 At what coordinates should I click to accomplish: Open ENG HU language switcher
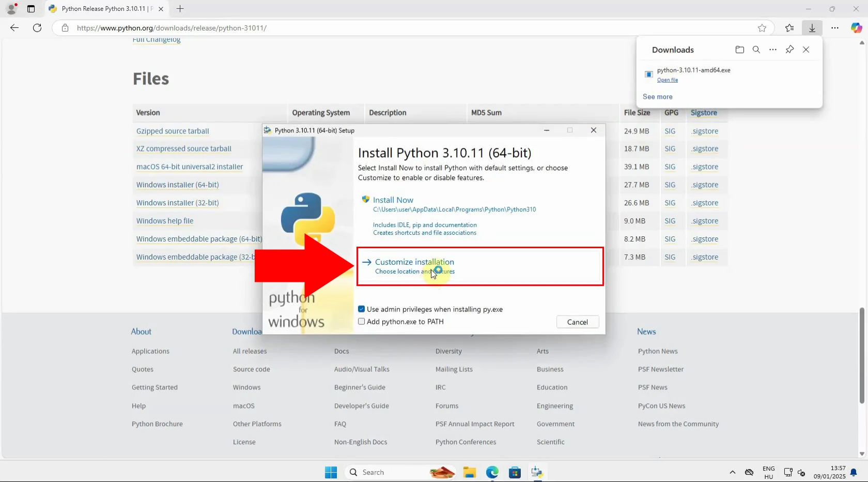click(x=769, y=472)
